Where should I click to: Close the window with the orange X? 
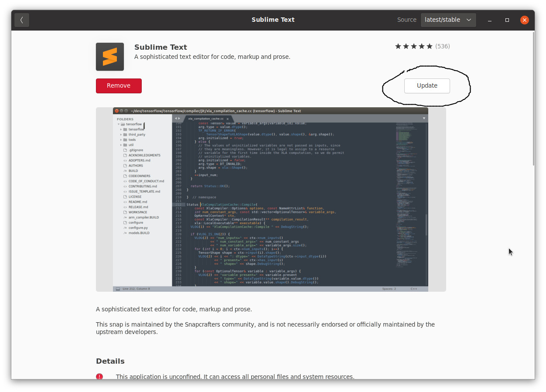(x=525, y=20)
